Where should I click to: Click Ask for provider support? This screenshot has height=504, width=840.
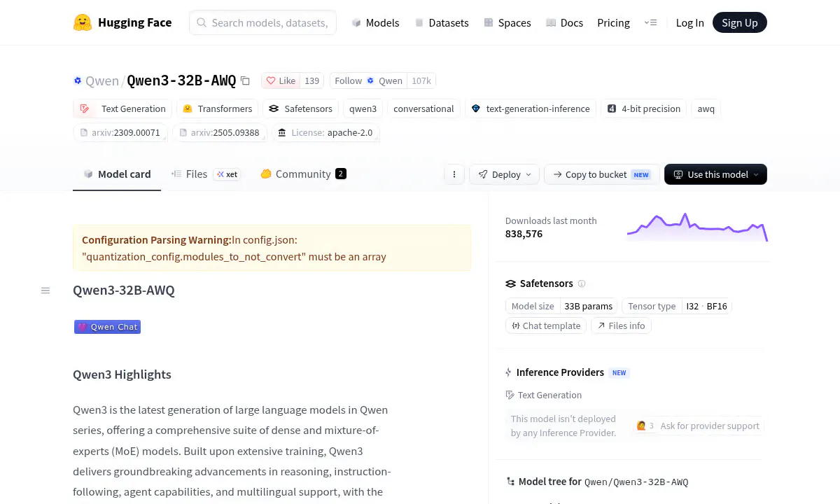point(699,426)
